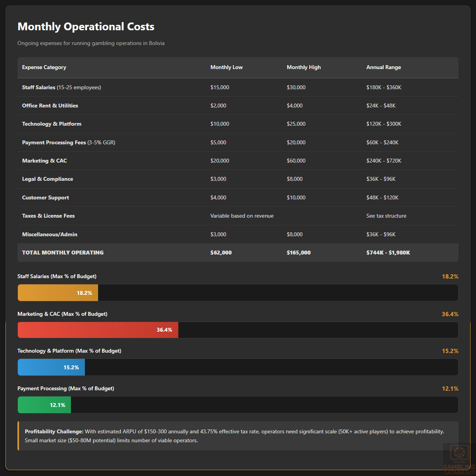476x476 pixels.
Task: Select the Annual Range column header
Action: [383, 67]
